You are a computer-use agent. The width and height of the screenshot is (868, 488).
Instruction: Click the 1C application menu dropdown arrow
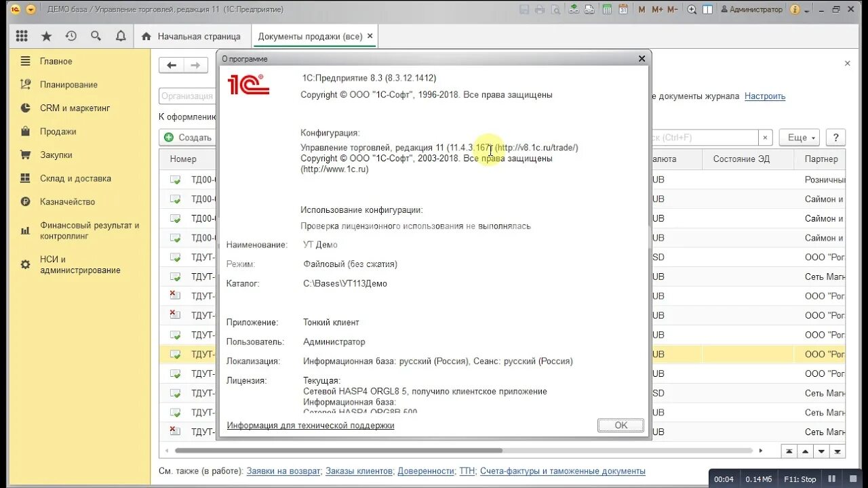click(x=31, y=9)
